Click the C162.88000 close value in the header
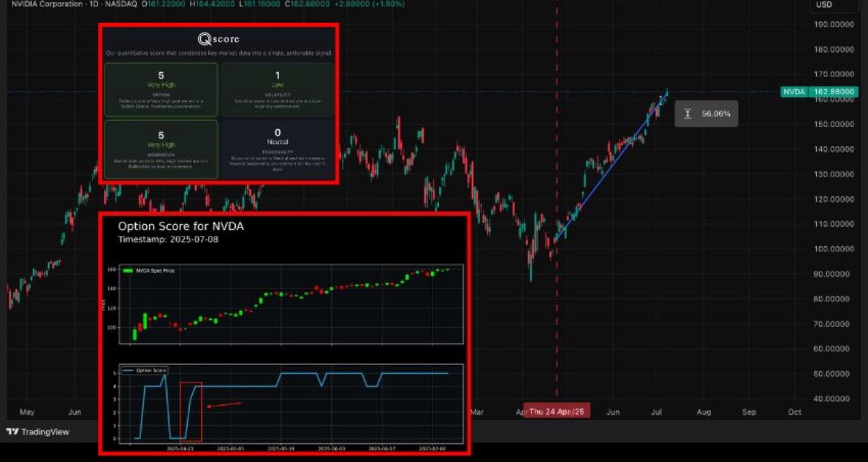 click(x=306, y=4)
